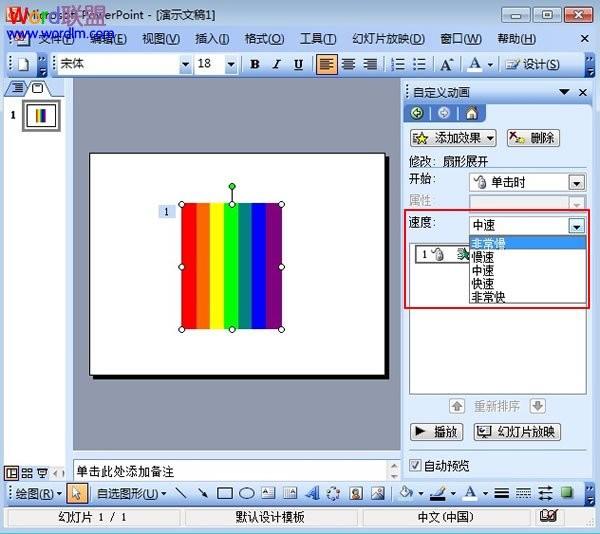Viewport: 600px width, 534px height.
Task: Select center text alignment
Action: tap(348, 64)
